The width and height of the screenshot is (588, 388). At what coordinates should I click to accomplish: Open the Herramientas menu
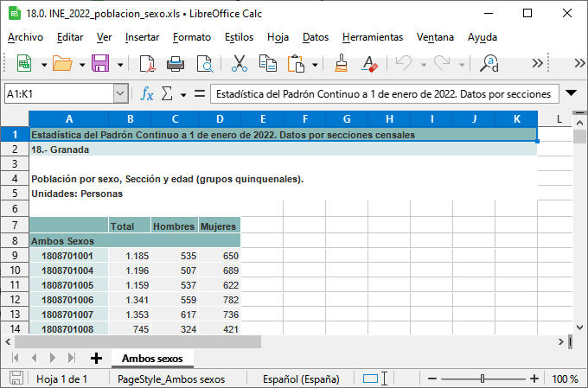pos(373,37)
